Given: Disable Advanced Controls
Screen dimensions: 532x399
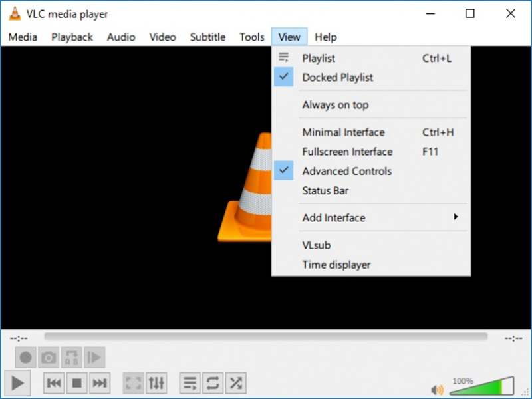Looking at the screenshot, I should 347,171.
